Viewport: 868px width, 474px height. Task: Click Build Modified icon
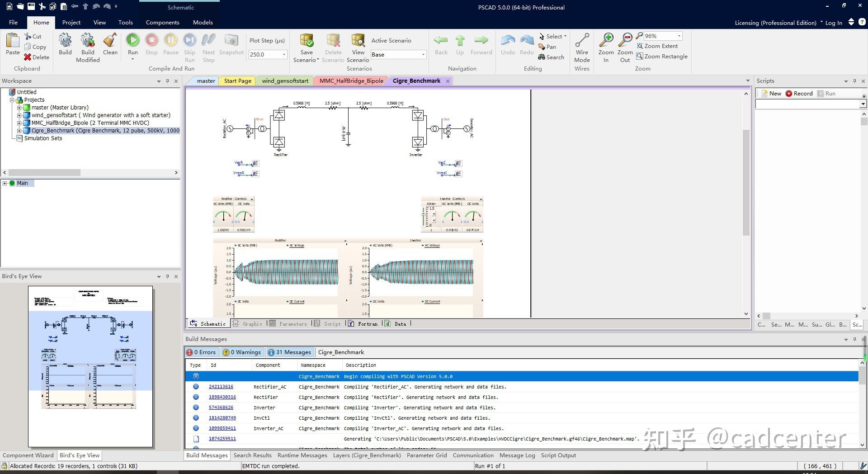[88, 41]
